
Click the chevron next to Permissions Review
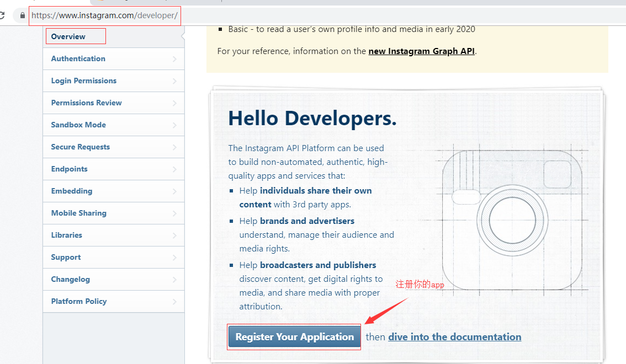point(174,103)
